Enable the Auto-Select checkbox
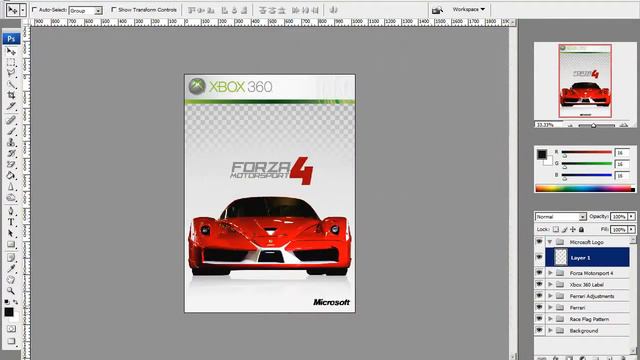The width and height of the screenshot is (640, 360). click(35, 9)
